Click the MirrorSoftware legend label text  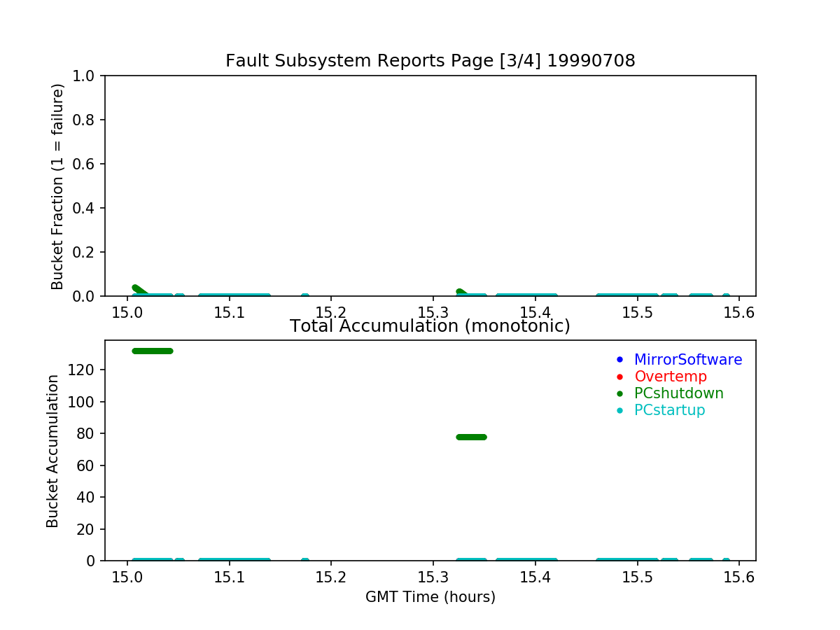687,360
